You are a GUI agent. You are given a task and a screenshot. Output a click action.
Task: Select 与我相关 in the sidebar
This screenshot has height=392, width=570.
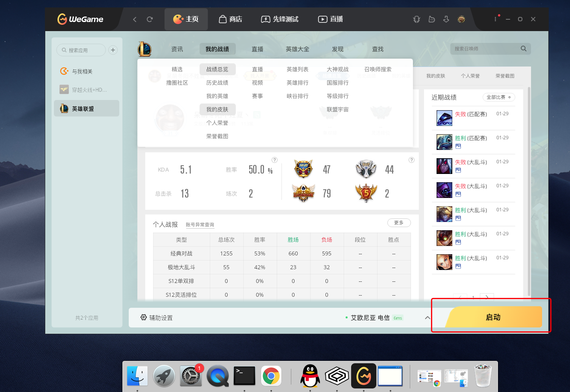click(x=87, y=71)
